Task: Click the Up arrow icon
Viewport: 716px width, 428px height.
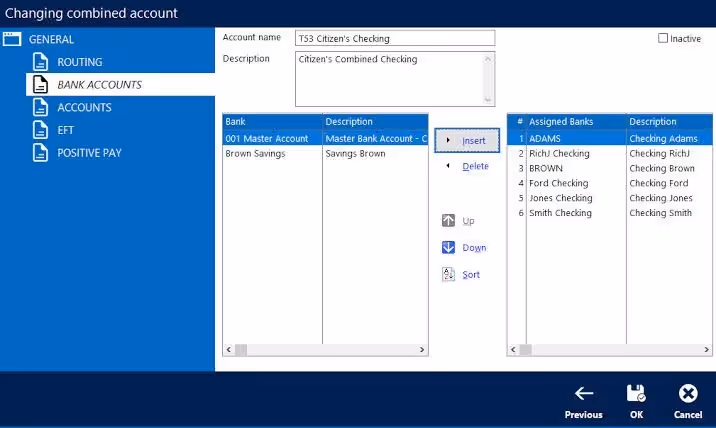Action: (x=448, y=221)
